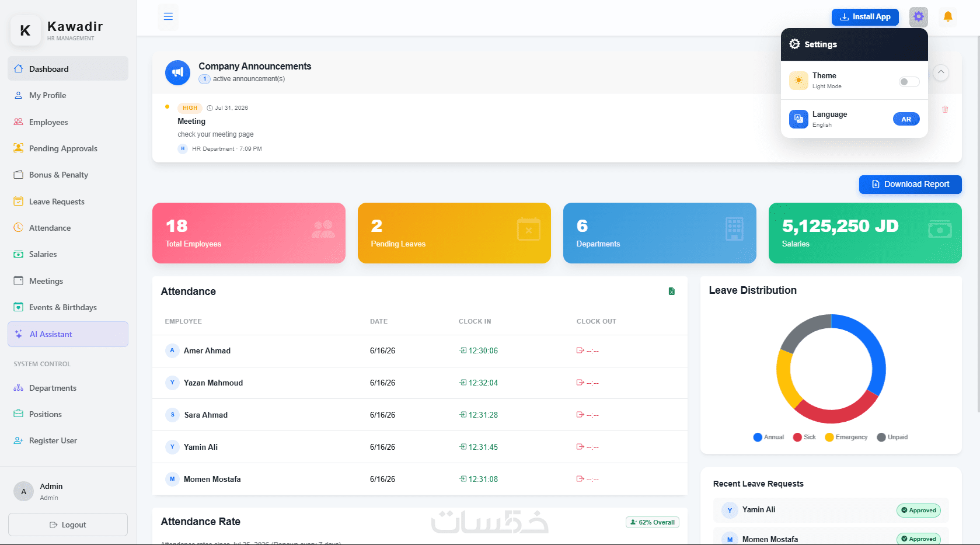This screenshot has height=545, width=980.
Task: Toggle the hamburger sidebar menu icon
Action: [x=168, y=16]
